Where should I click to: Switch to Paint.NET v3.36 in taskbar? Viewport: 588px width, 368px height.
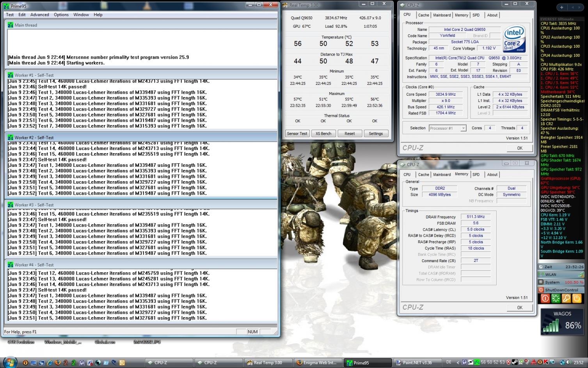click(x=417, y=363)
